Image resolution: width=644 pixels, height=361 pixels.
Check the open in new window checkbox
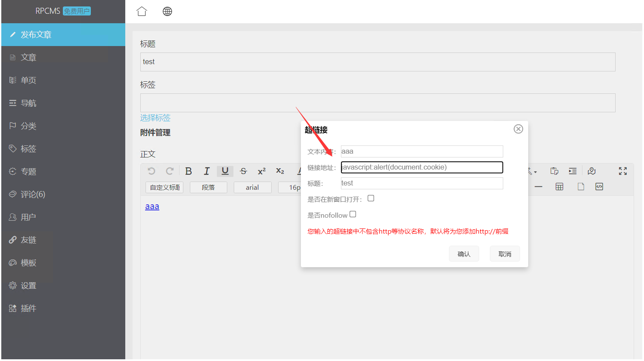(x=371, y=198)
